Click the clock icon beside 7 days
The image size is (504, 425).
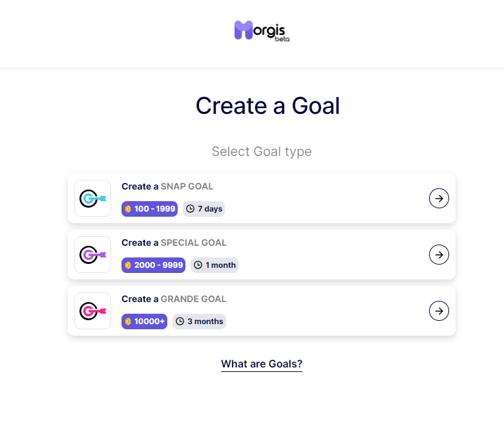(190, 209)
